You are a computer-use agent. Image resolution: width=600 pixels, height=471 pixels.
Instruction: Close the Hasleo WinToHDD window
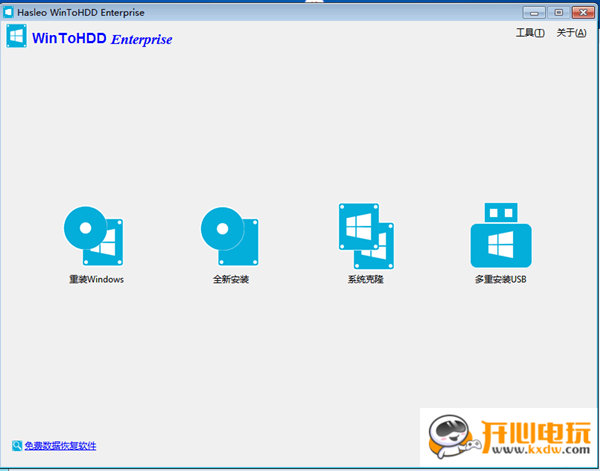coord(583,13)
